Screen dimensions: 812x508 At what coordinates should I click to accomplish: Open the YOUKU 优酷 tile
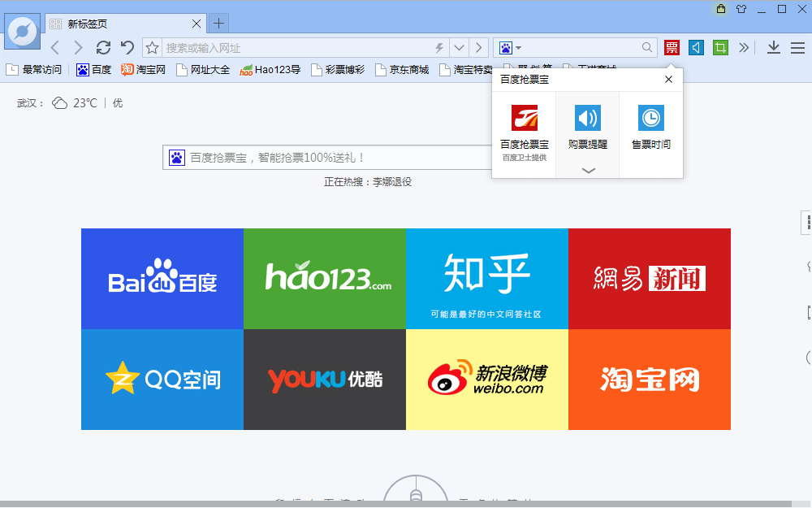[x=325, y=380]
